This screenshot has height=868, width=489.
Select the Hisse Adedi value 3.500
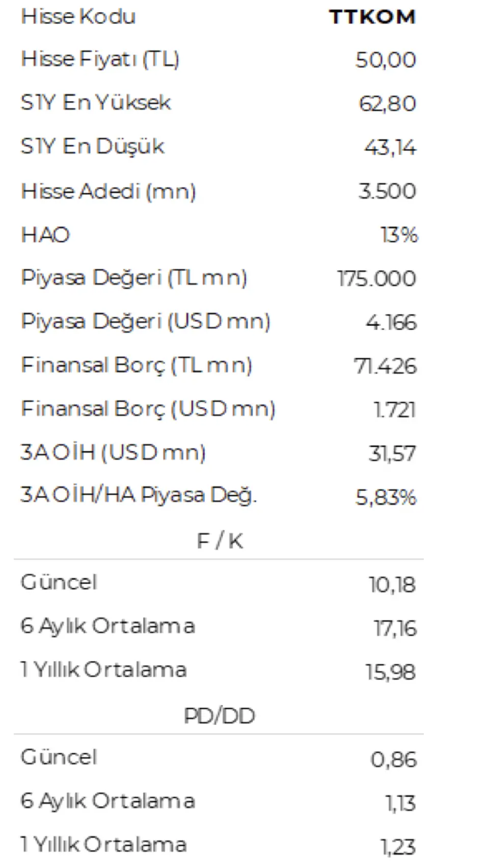pos(387,191)
